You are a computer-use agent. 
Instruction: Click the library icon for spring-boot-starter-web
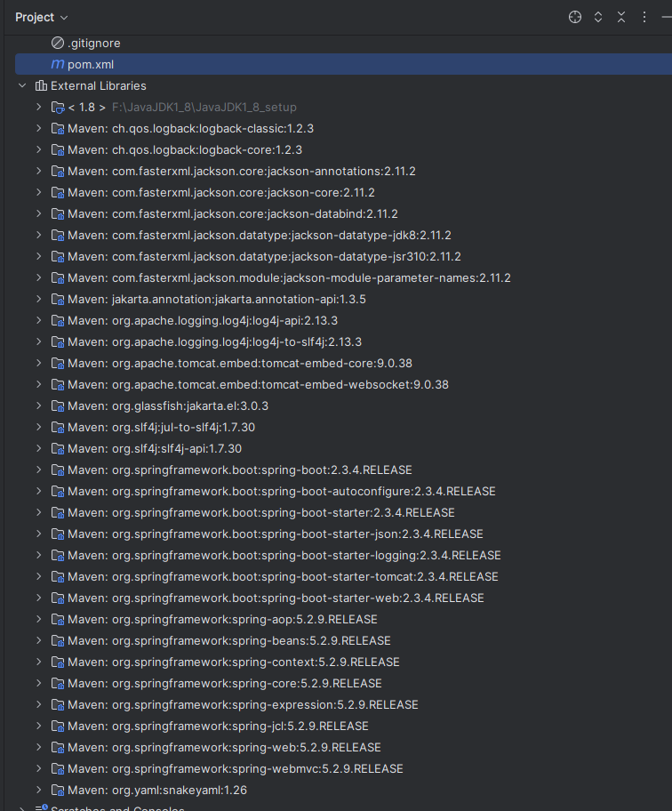coord(58,598)
